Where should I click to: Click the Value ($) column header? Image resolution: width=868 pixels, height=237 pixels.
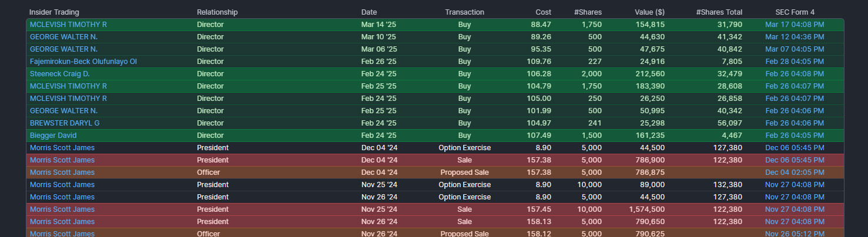[649, 12]
